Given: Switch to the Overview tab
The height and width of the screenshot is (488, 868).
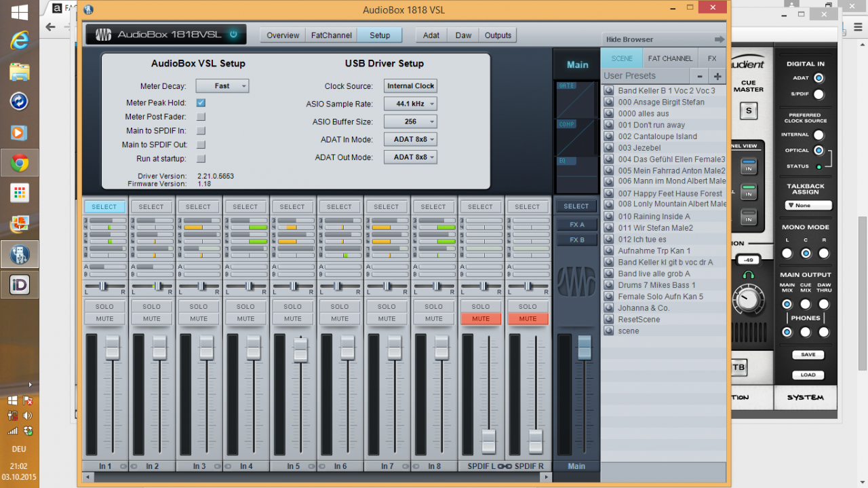Looking at the screenshot, I should pos(283,35).
